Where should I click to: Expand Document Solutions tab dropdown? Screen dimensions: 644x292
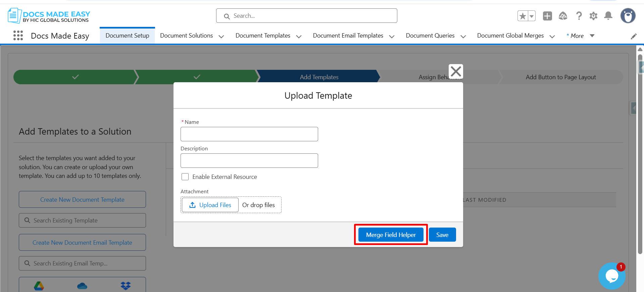[221, 36]
